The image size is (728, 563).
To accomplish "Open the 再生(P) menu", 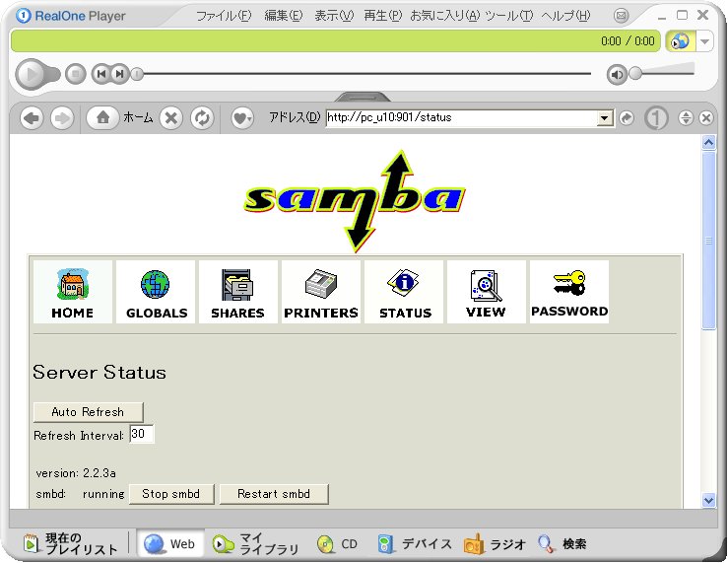I will pyautogui.click(x=382, y=16).
